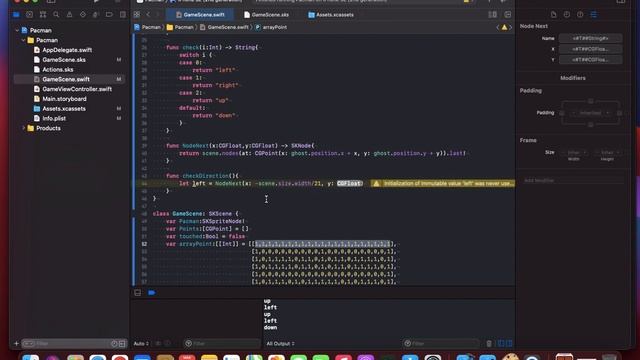Open the Breakpoint navigator
This screenshot has height=360, width=640.
[109, 15]
